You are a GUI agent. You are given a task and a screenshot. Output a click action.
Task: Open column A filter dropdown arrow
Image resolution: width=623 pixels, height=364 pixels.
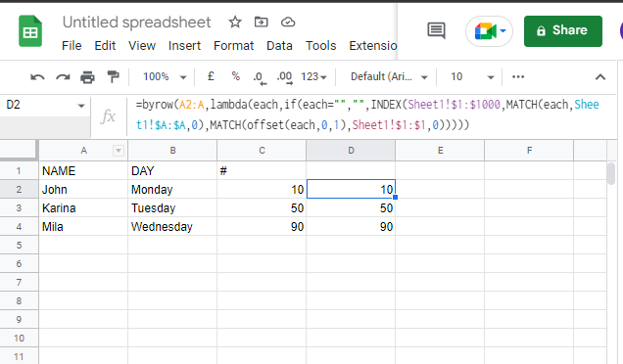click(119, 151)
